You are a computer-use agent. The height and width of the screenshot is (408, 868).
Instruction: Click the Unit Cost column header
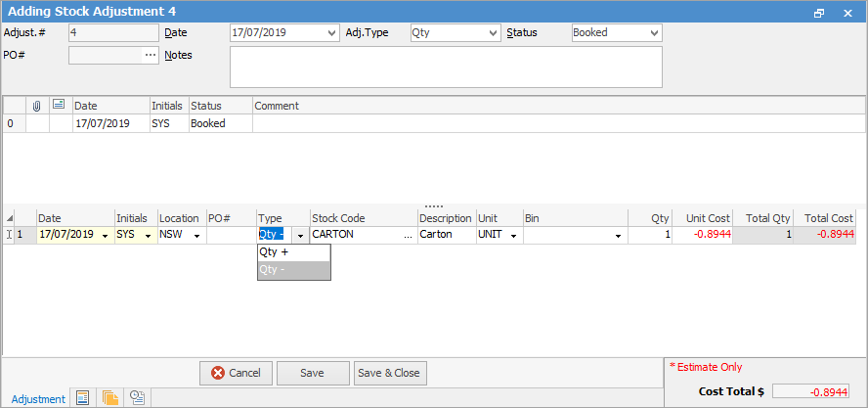pos(703,218)
